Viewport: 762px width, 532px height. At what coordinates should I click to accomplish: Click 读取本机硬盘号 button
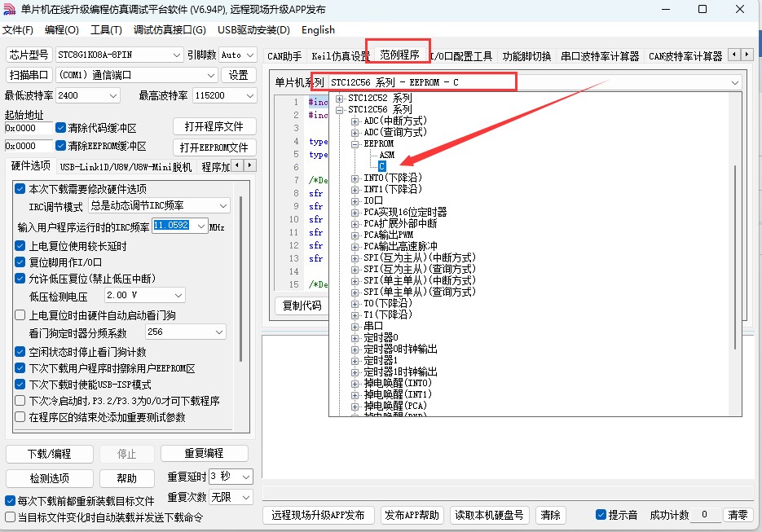(x=489, y=515)
